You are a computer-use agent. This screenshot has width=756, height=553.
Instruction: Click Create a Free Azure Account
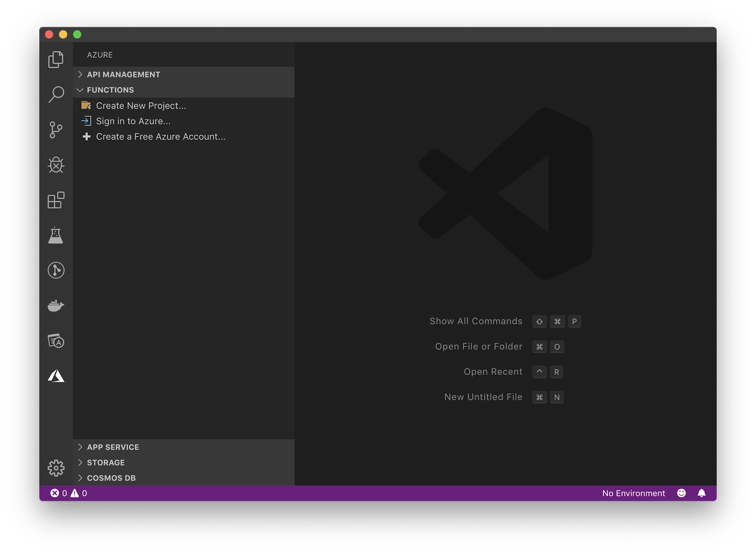click(x=161, y=137)
